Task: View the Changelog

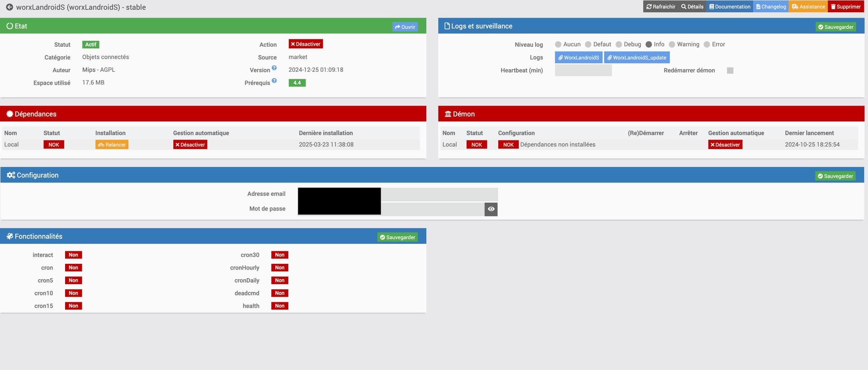Action: (x=771, y=7)
